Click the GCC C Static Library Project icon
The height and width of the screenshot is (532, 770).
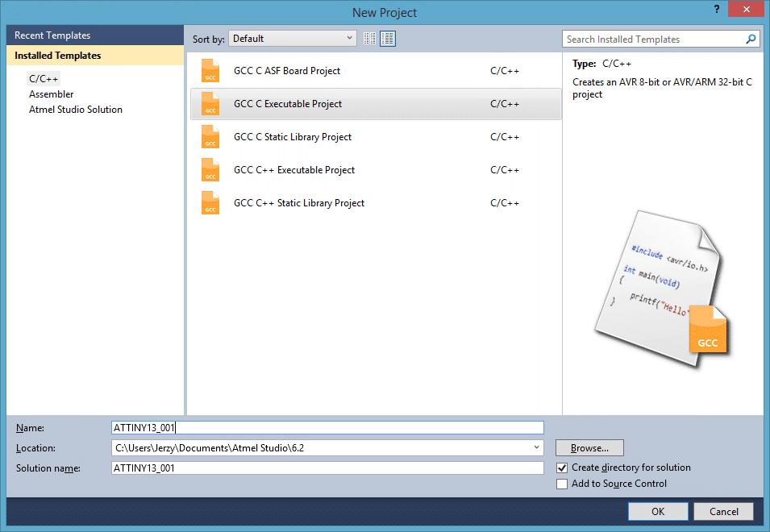click(x=210, y=137)
